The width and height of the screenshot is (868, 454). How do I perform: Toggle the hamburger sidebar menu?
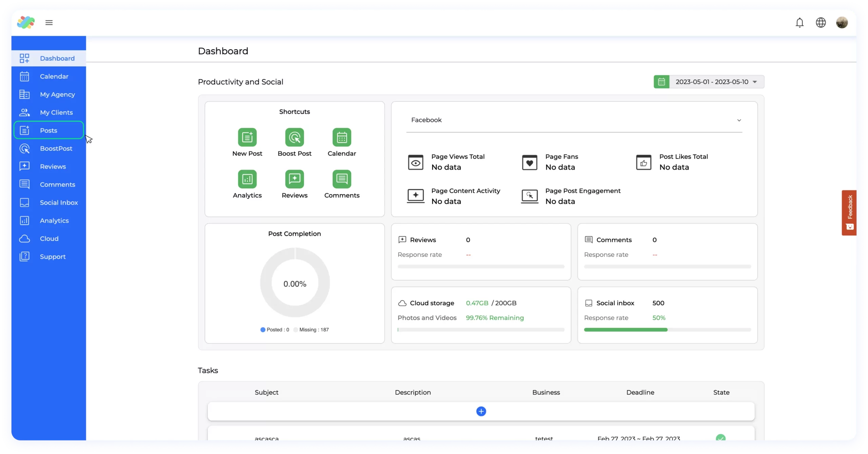pos(49,23)
